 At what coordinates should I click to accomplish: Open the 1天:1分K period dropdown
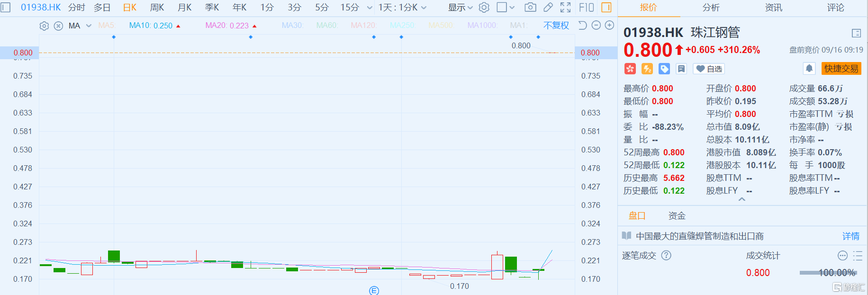point(402,8)
